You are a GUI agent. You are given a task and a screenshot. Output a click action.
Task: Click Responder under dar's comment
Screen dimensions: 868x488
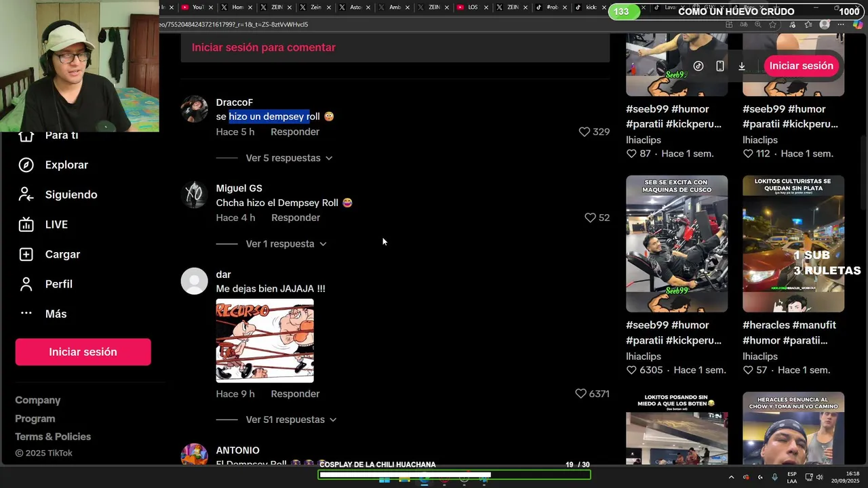pos(295,394)
